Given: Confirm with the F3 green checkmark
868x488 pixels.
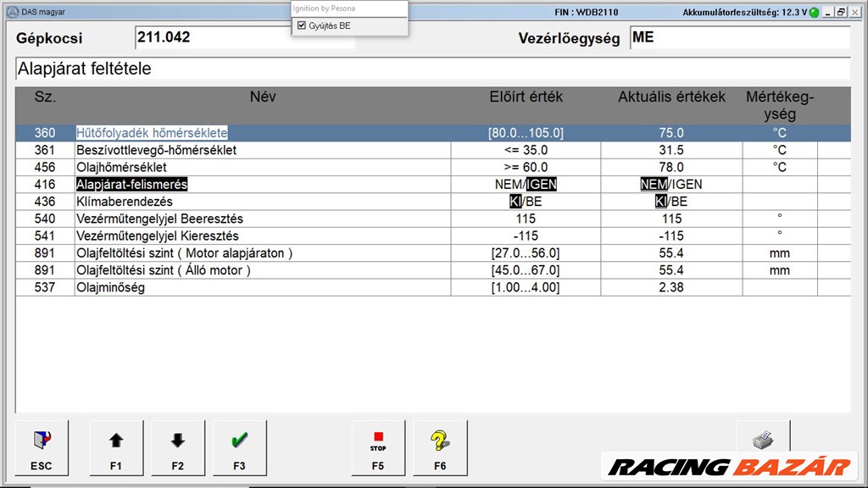Looking at the screenshot, I should (x=239, y=446).
